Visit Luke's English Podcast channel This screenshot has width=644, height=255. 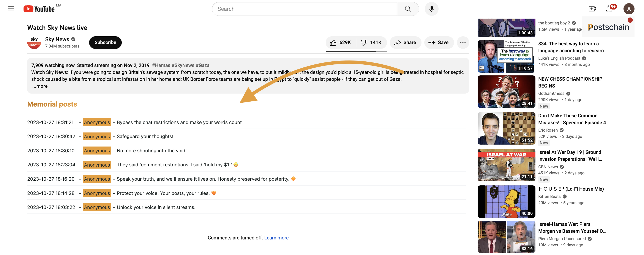coord(559,58)
